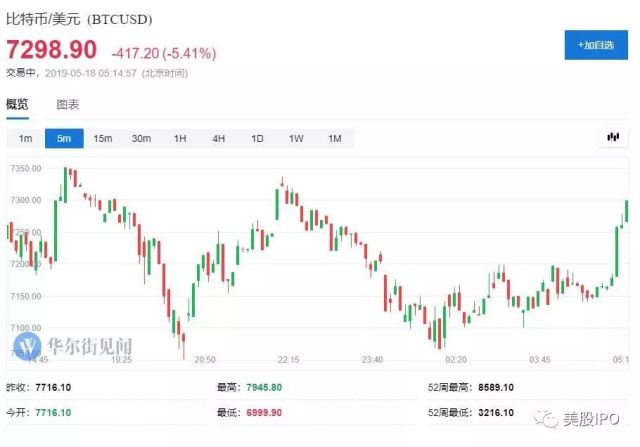Click the 22:15 time axis marker
640x447 pixels.
(x=290, y=358)
